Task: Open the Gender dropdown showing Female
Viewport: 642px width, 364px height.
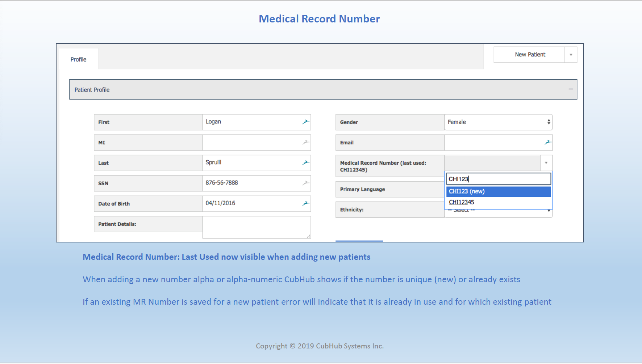Action: pyautogui.click(x=499, y=122)
